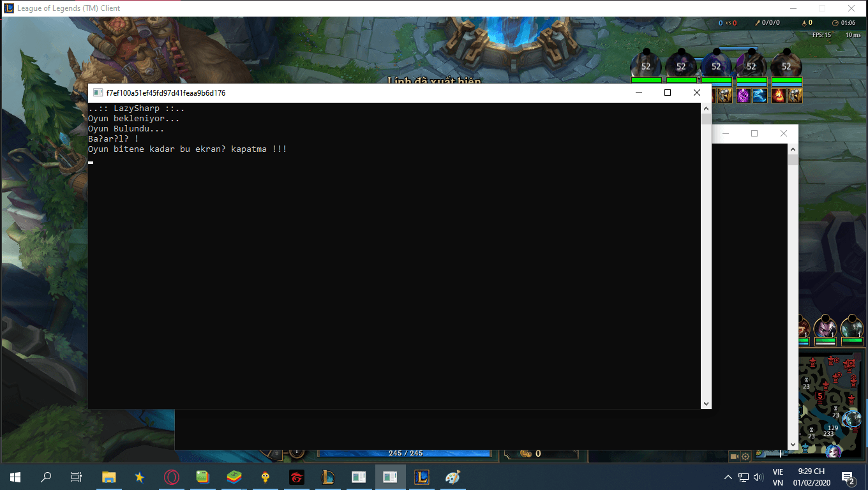Open the volume control tray icon
This screenshot has width=868, height=490.
click(x=758, y=477)
